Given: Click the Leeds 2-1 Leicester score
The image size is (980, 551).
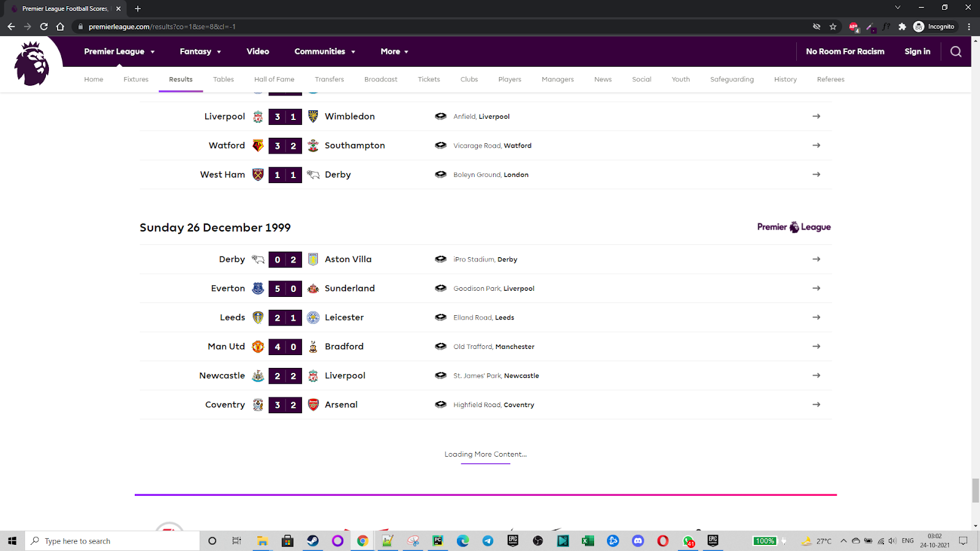Looking at the screenshot, I should (x=285, y=318).
